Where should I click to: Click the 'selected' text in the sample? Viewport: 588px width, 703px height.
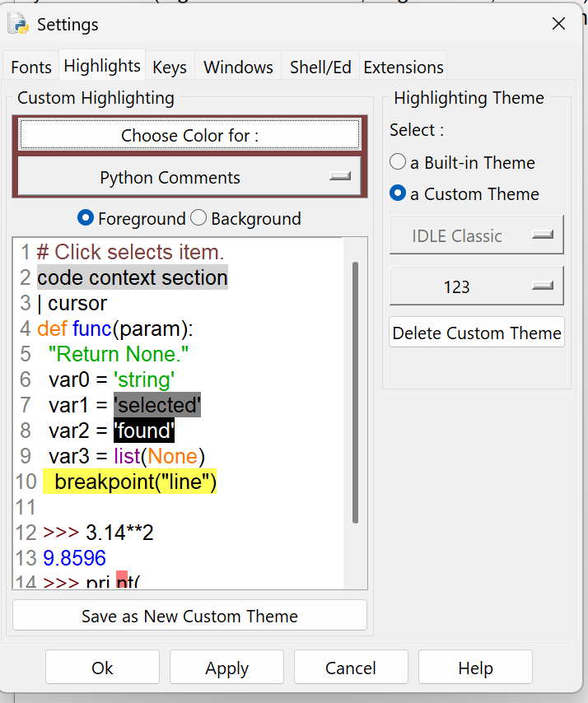pyautogui.click(x=157, y=405)
